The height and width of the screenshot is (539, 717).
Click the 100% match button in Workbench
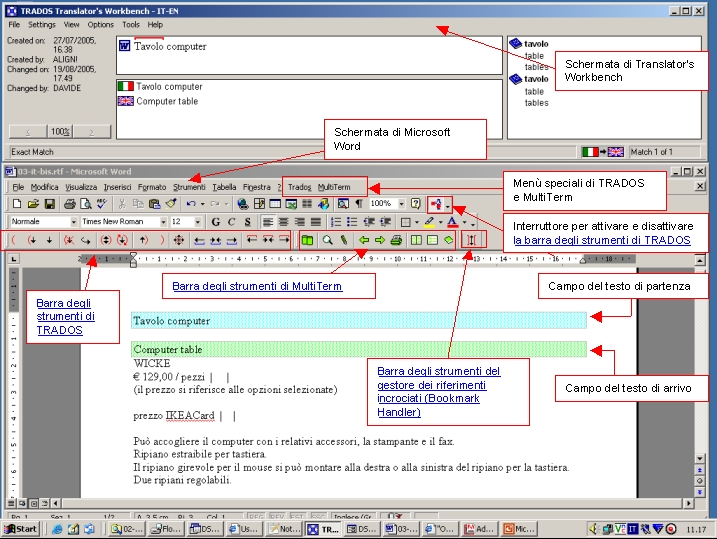(60, 132)
